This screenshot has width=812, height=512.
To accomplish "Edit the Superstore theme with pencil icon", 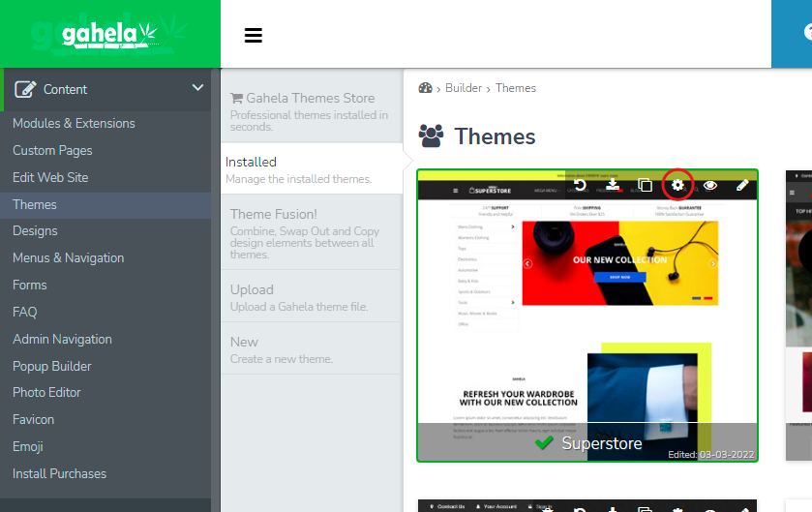I will (x=742, y=185).
